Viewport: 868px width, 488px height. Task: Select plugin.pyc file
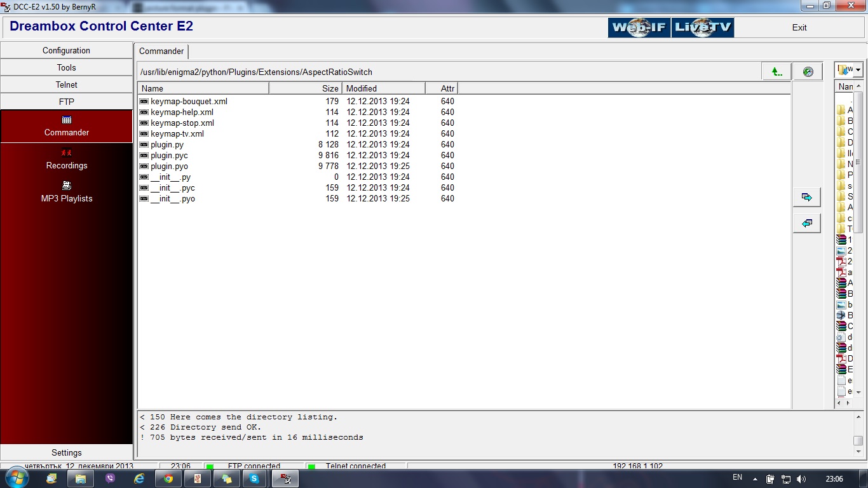pyautogui.click(x=169, y=155)
